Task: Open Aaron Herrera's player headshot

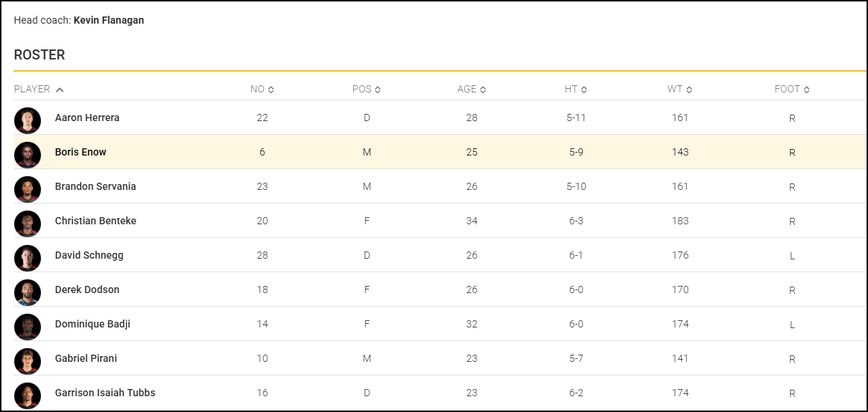Action: point(27,118)
